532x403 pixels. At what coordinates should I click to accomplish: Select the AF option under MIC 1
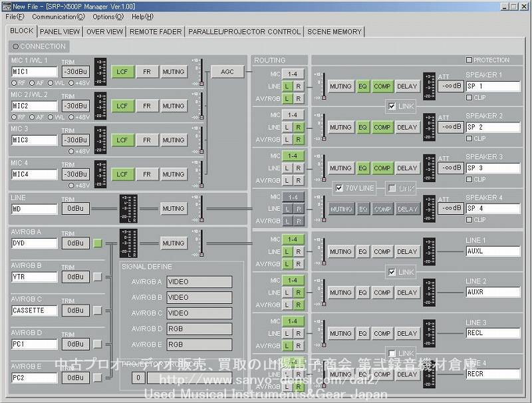click(x=32, y=82)
